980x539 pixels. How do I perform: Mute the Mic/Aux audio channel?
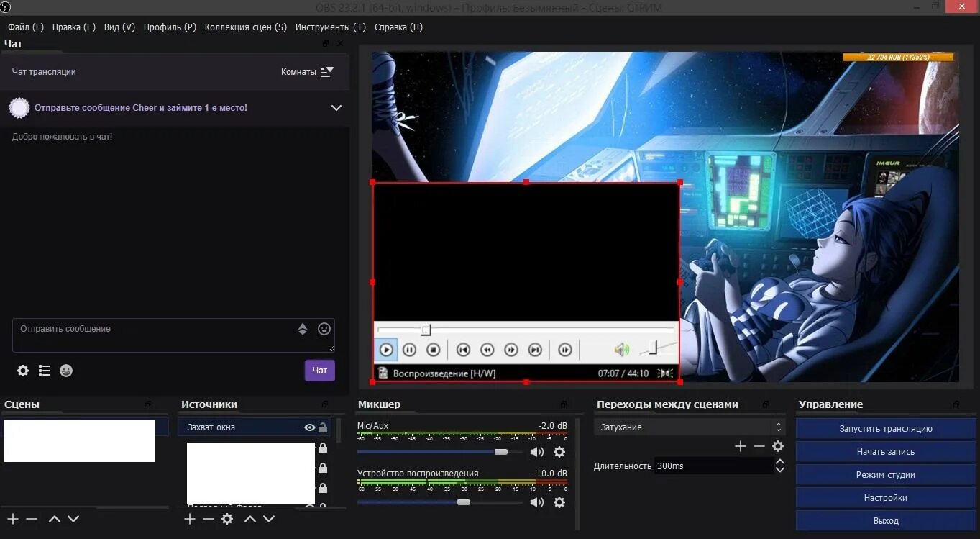(x=537, y=452)
